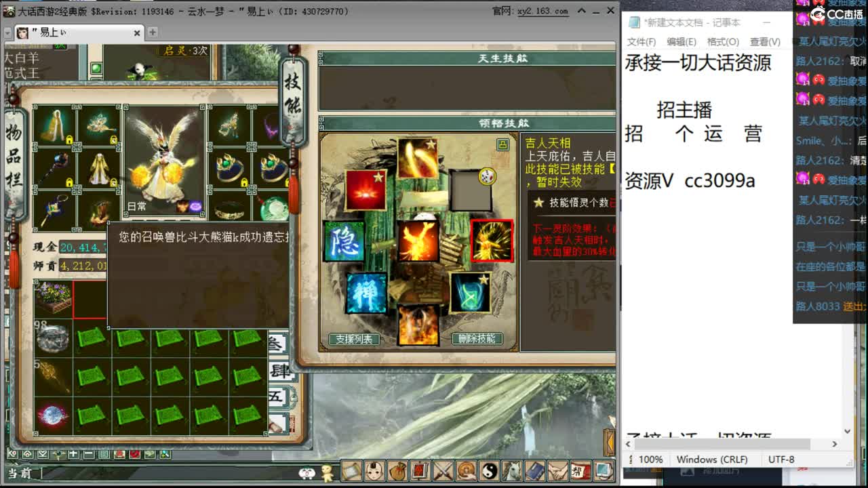
Task: Click the lock icon in skill panel corner
Action: pyautogui.click(x=502, y=144)
